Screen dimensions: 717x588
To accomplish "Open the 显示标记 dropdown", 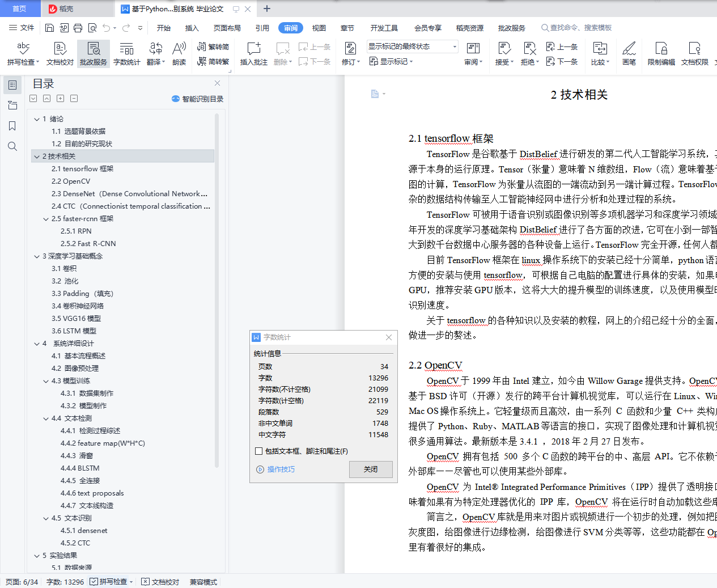I will pos(391,61).
